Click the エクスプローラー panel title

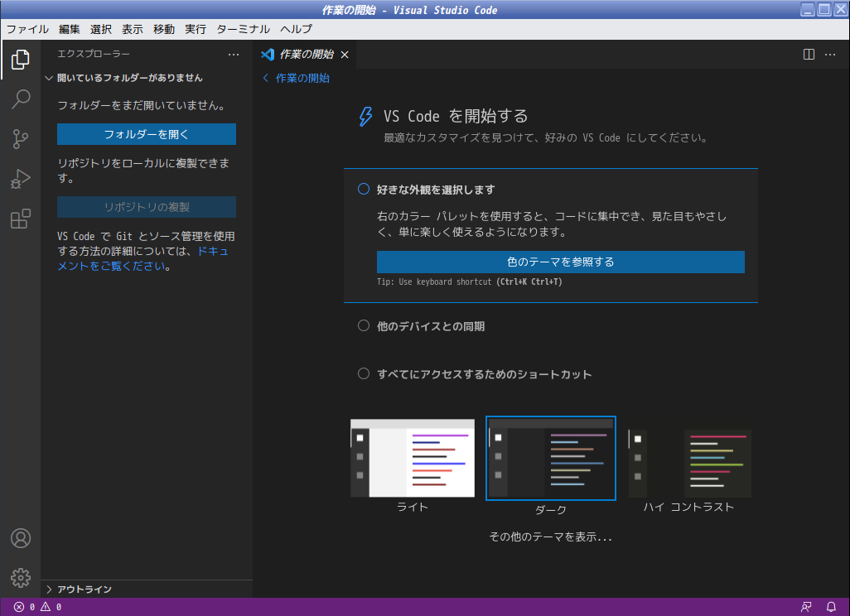(x=94, y=54)
